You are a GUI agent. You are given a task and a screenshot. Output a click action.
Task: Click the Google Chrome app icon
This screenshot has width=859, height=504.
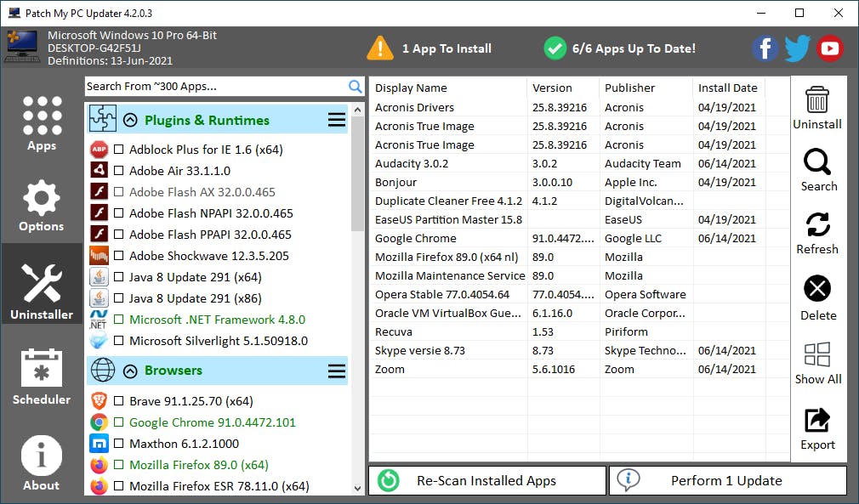coord(100,422)
